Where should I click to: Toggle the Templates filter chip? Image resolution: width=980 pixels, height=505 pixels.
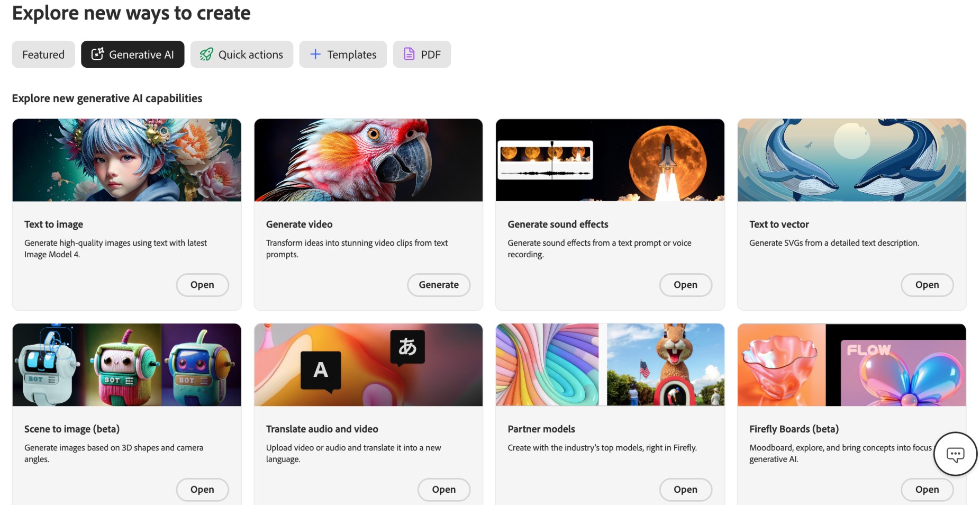(x=343, y=54)
